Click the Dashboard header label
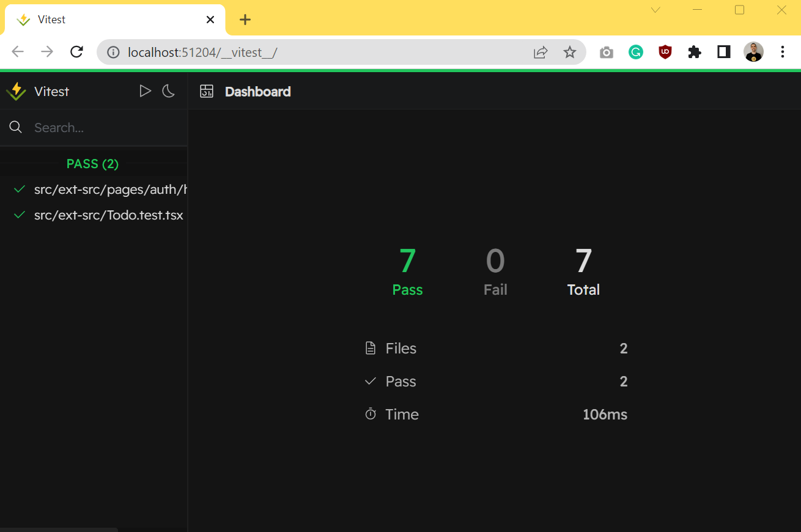 click(x=257, y=91)
